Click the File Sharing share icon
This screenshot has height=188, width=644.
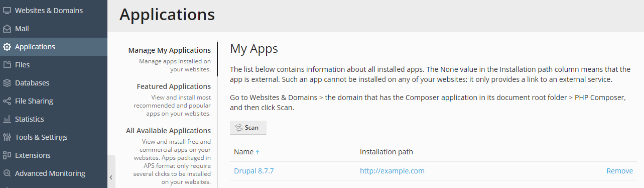[x=7, y=101]
